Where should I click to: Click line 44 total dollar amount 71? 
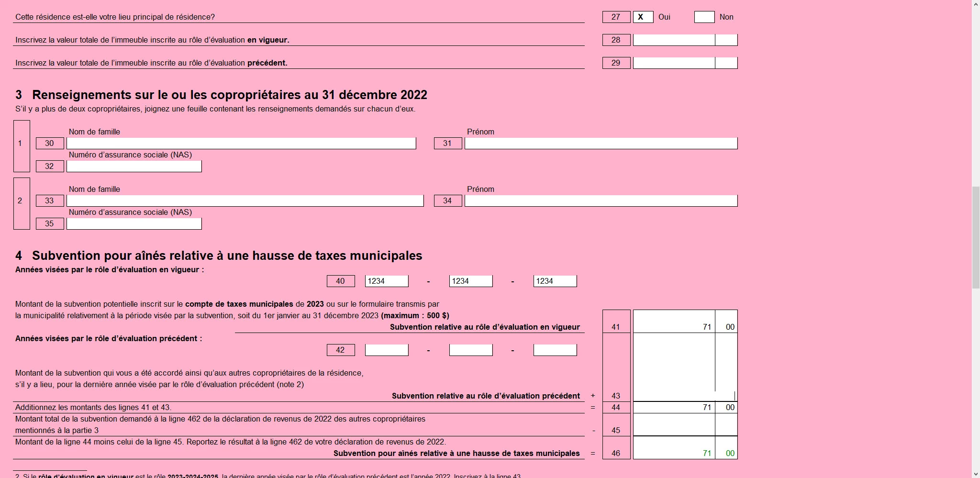674,408
